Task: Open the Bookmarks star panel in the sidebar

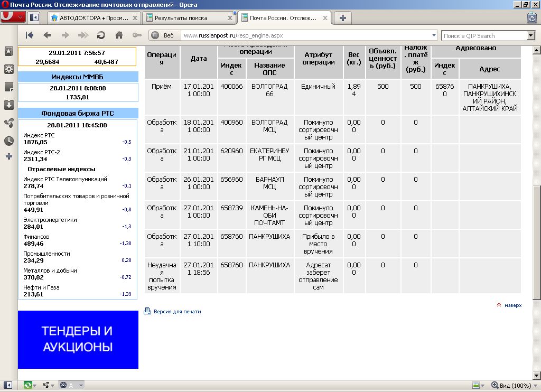Action: (8, 51)
